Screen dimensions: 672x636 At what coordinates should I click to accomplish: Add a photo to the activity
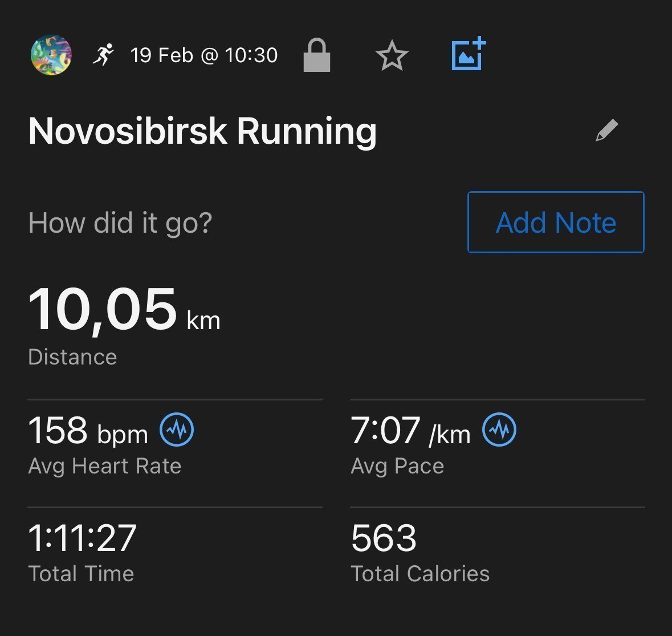pos(469,54)
